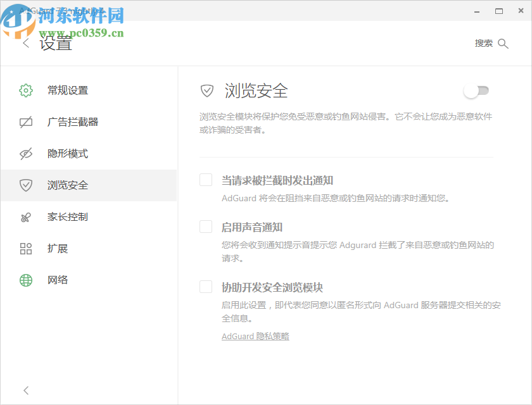Open the AdGuard 隐私策略 link

click(255, 336)
